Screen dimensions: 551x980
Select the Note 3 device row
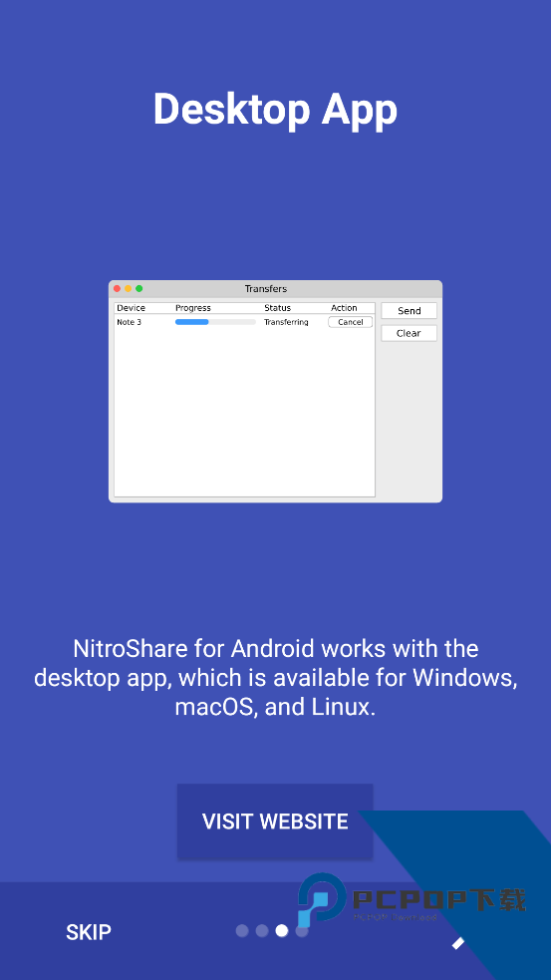244,322
